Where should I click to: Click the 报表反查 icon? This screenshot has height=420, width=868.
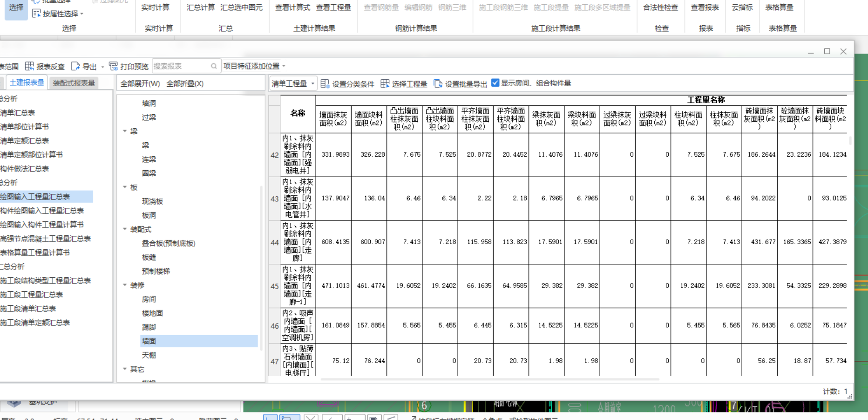point(29,66)
